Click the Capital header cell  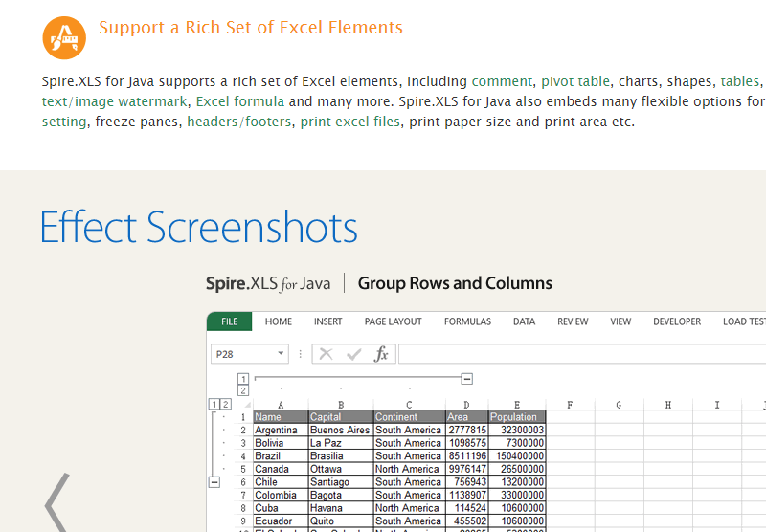coord(341,417)
